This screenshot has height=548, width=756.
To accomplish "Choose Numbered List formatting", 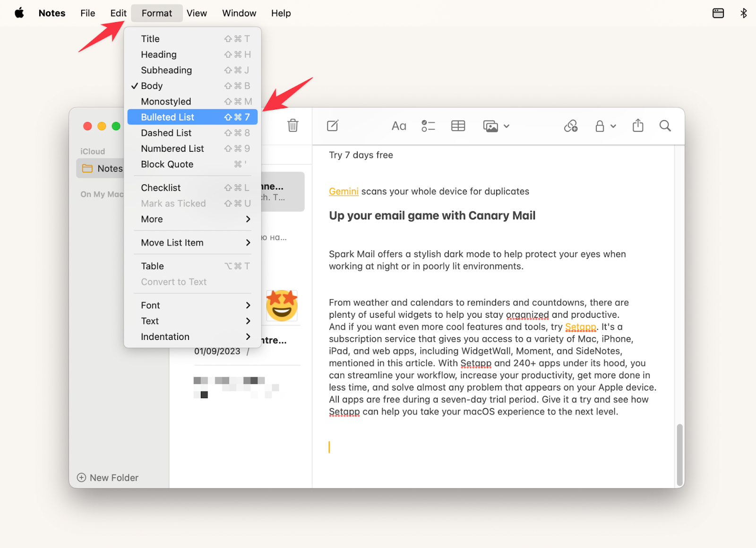I will tap(172, 148).
